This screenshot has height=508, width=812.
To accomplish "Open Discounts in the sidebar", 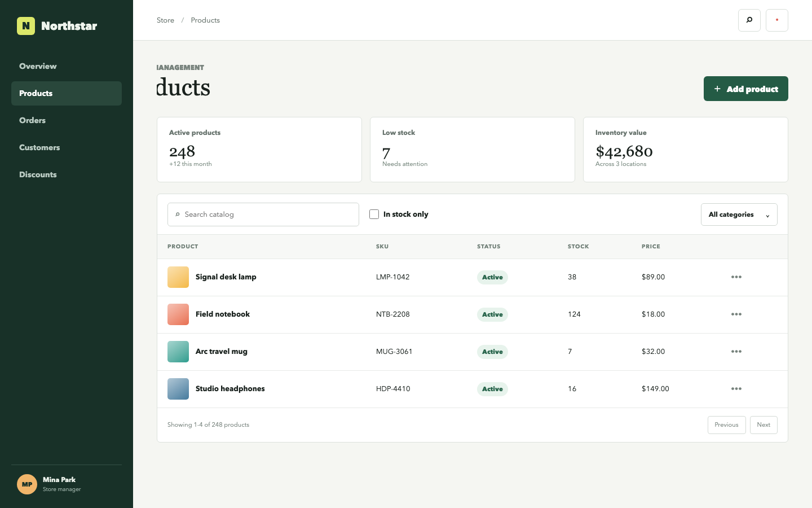I will point(67,174).
